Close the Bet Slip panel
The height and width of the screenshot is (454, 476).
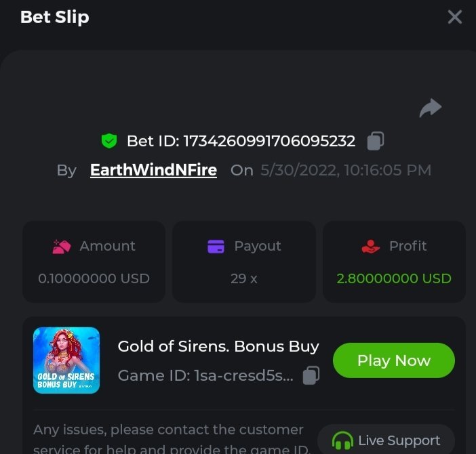pos(454,17)
